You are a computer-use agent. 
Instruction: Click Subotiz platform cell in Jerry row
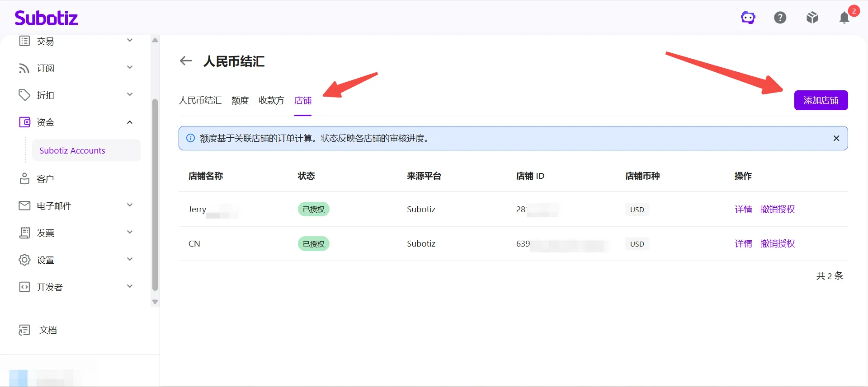[421, 209]
